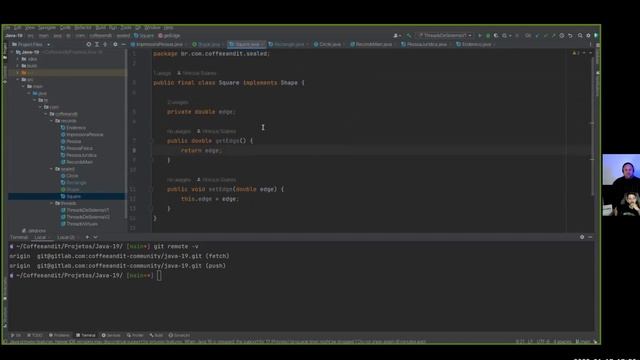Start debugging with the green bug icon
Screen dimensions: 640x360
pyautogui.click(x=488, y=36)
